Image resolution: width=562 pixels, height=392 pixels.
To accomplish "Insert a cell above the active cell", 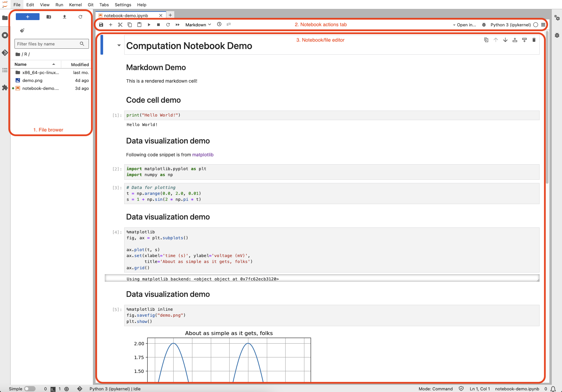I will pyautogui.click(x=515, y=40).
